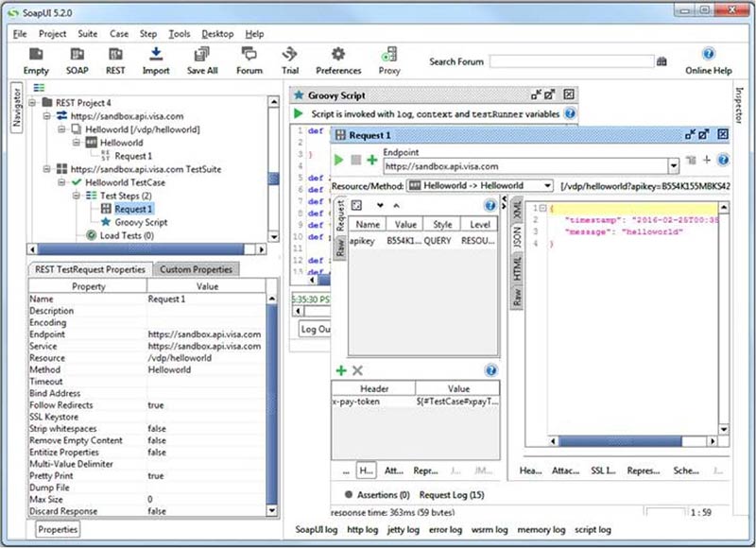
Task: Move parameter down with the down arrow
Action: tap(380, 205)
